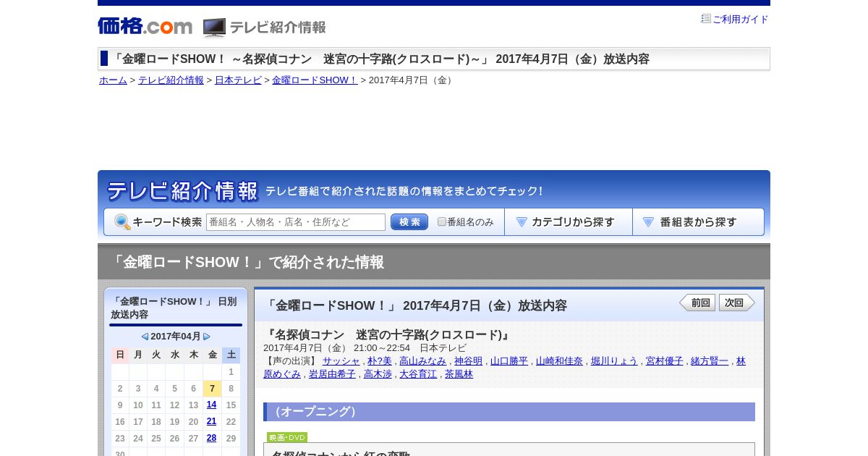The height and width of the screenshot is (456, 868).
Task: Click the keyword search input field
Action: (296, 222)
